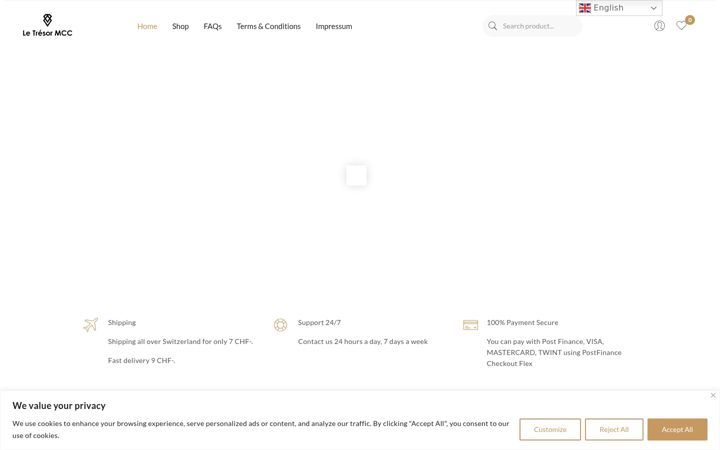
Task: Open Terms & Conditions
Action: point(269,26)
